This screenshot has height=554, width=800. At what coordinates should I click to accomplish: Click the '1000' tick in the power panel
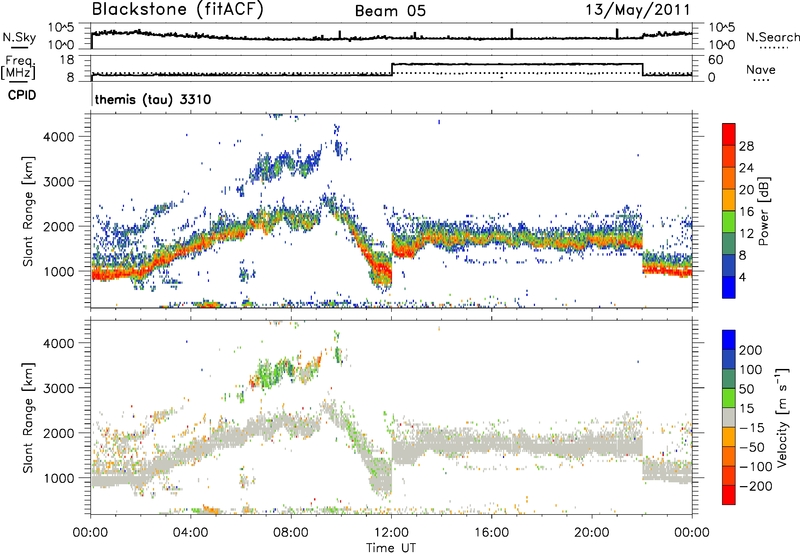[x=59, y=271]
